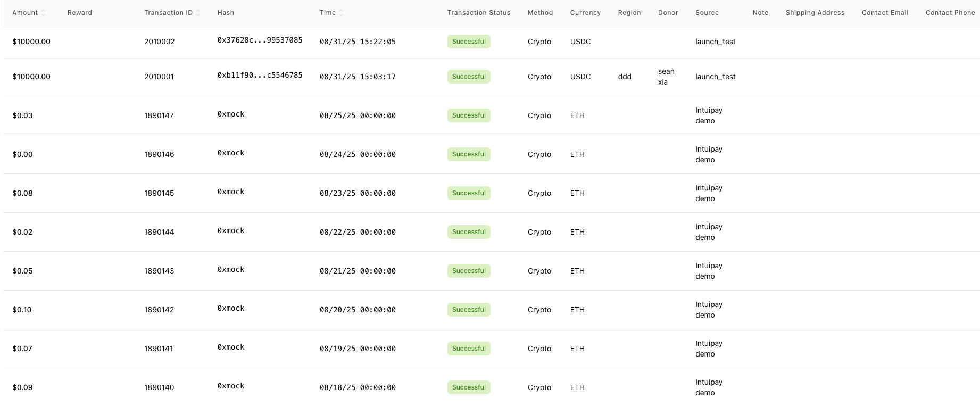Image resolution: width=980 pixels, height=406 pixels.
Task: Click launch_test source of transaction 2010002
Action: pyautogui.click(x=715, y=42)
